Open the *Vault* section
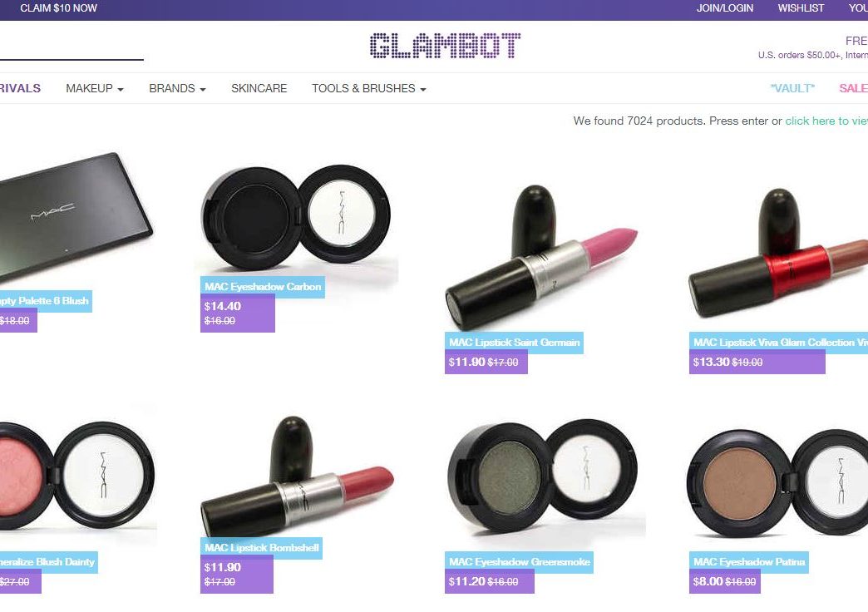Viewport: 868px width, 612px height. pyautogui.click(x=792, y=89)
